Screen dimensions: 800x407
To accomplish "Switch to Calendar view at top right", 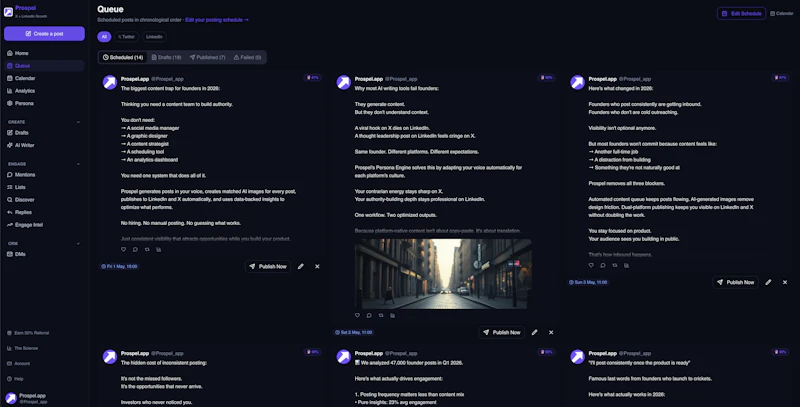I will click(781, 14).
